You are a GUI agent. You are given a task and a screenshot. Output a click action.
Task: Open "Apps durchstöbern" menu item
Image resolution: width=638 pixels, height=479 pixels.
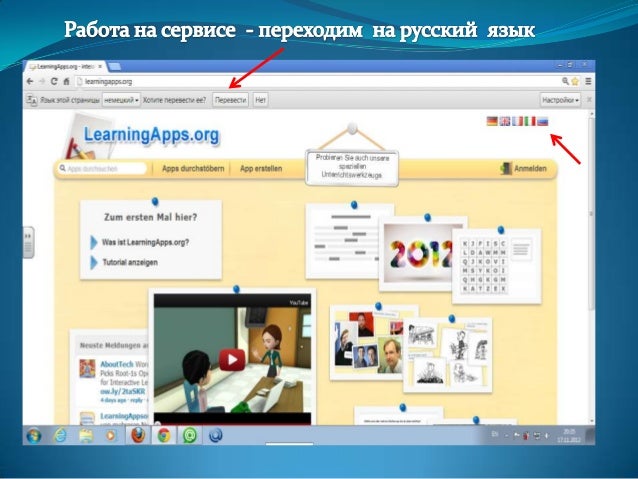193,168
